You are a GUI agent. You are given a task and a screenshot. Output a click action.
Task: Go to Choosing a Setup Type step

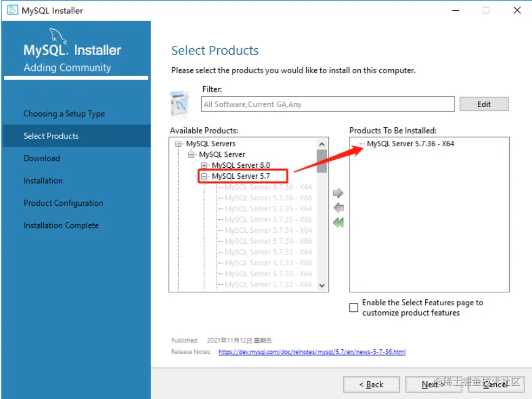coord(64,114)
